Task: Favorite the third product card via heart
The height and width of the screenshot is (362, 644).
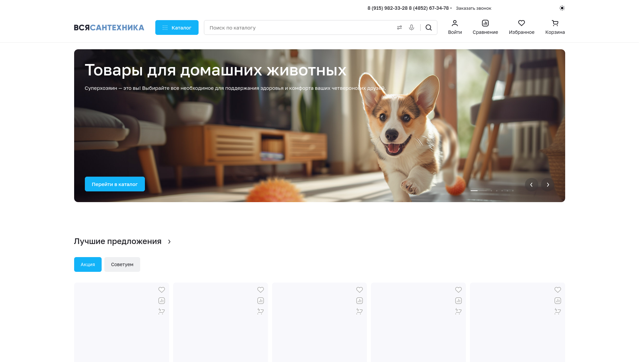Action: pos(360,290)
